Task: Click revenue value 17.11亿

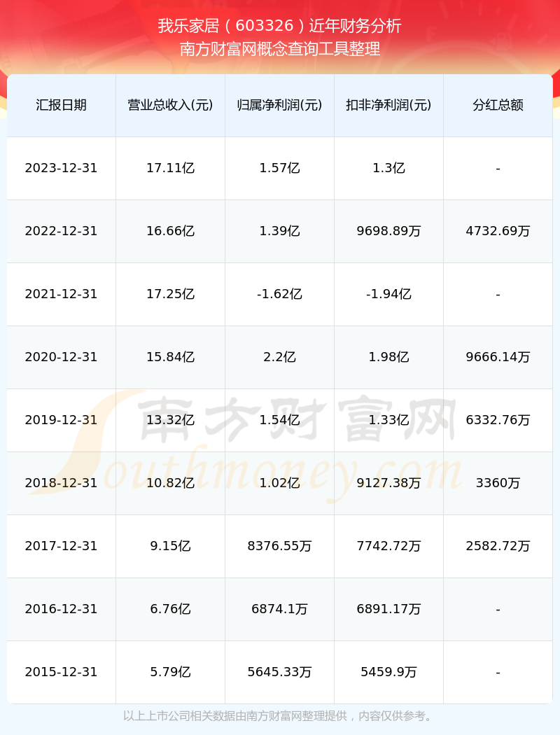Action: pos(171,168)
